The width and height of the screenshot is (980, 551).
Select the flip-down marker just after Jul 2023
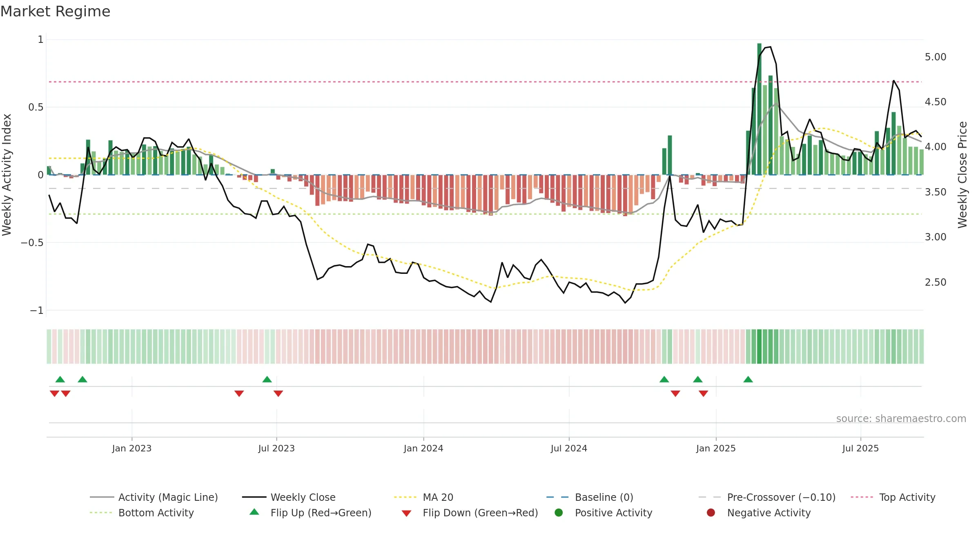[x=278, y=393]
